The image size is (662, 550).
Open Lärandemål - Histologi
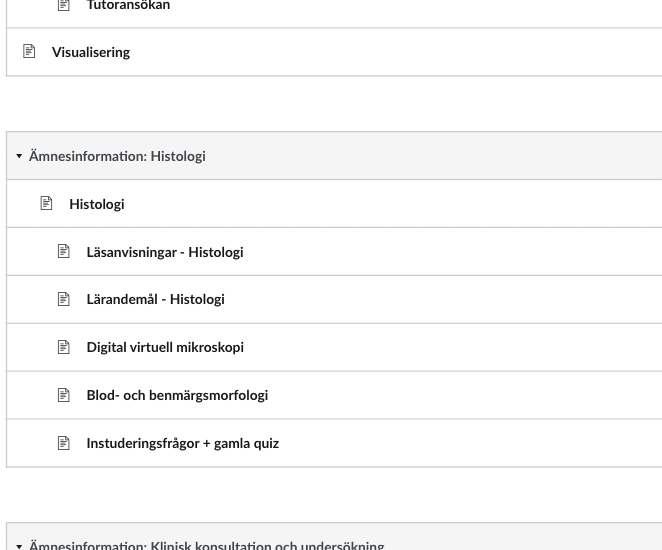155,299
